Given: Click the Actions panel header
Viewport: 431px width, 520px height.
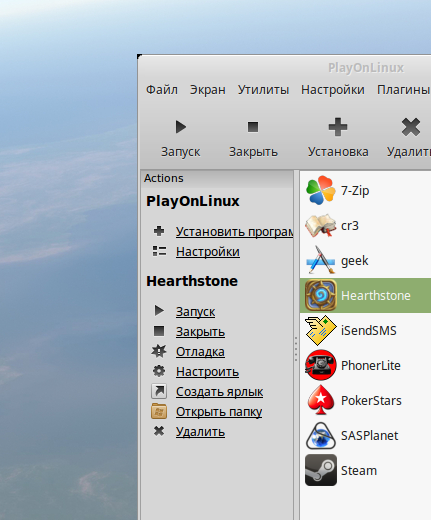Looking at the screenshot, I should [217, 178].
